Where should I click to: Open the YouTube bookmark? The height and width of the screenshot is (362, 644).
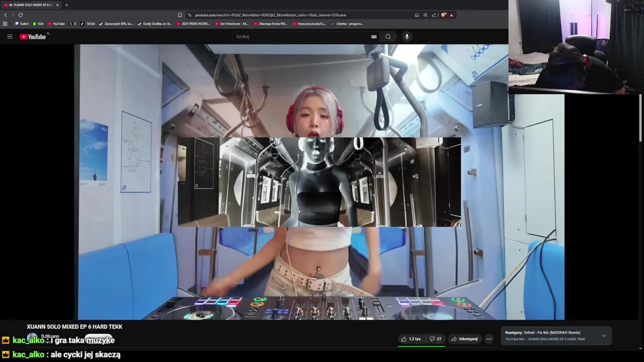click(56, 24)
